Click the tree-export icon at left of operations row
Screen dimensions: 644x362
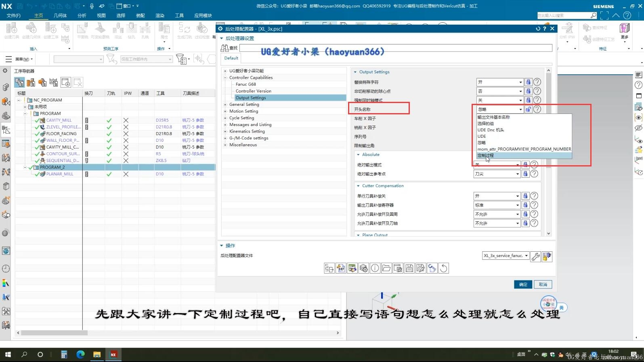(329, 268)
